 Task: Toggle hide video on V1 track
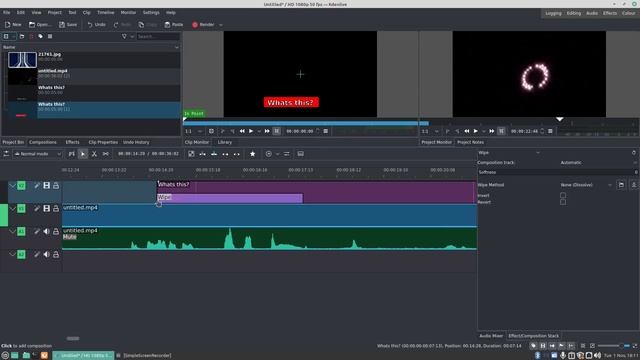pyautogui.click(x=47, y=209)
